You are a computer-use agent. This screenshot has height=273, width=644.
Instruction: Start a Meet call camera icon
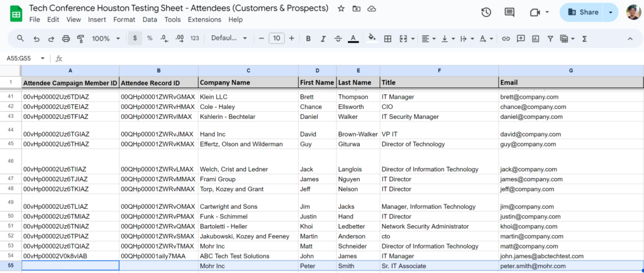pos(535,13)
